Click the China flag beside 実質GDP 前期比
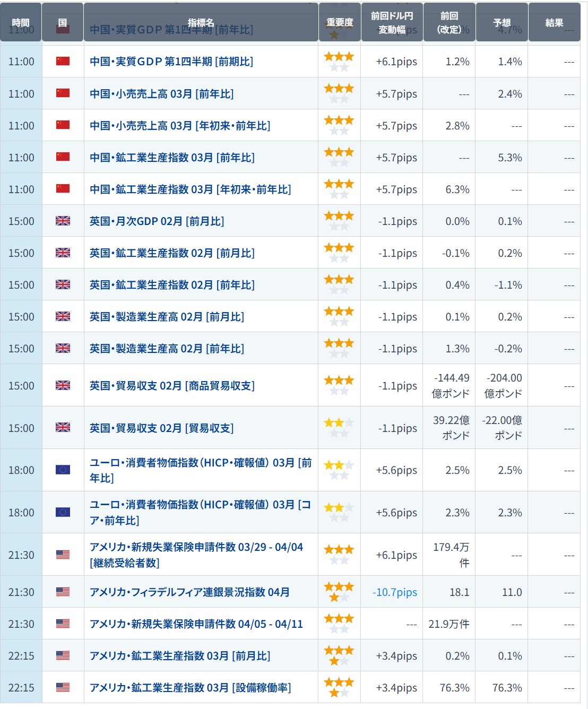Image resolution: width=588 pixels, height=709 pixels. click(x=63, y=62)
